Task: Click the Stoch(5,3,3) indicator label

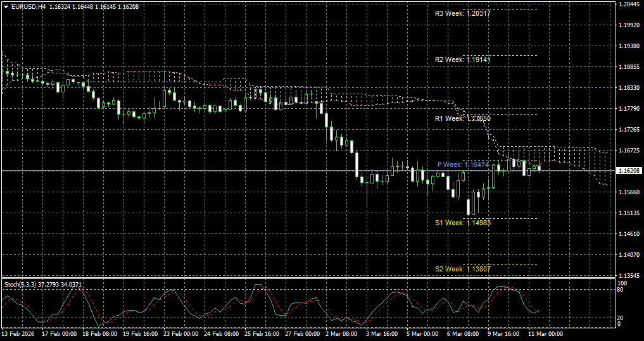Action: [x=42, y=284]
